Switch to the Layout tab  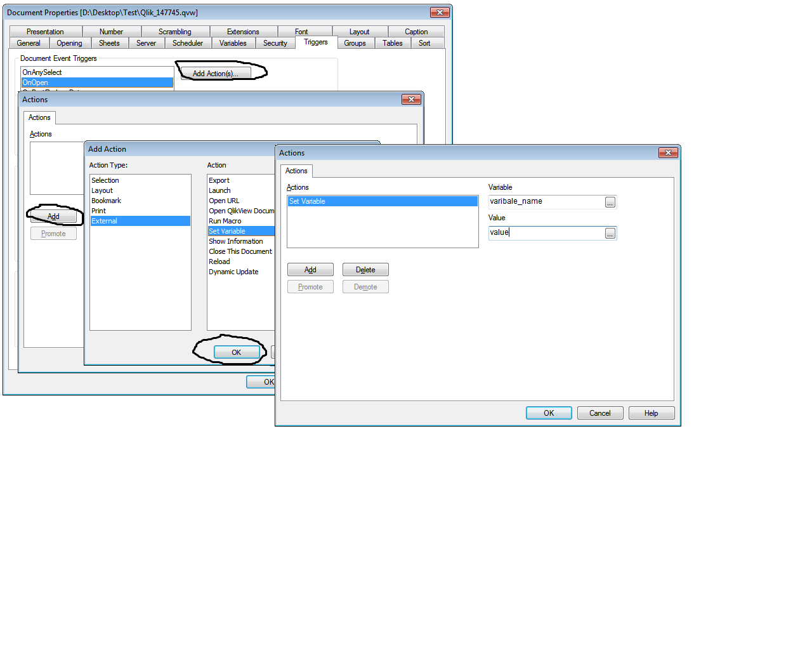pyautogui.click(x=359, y=32)
